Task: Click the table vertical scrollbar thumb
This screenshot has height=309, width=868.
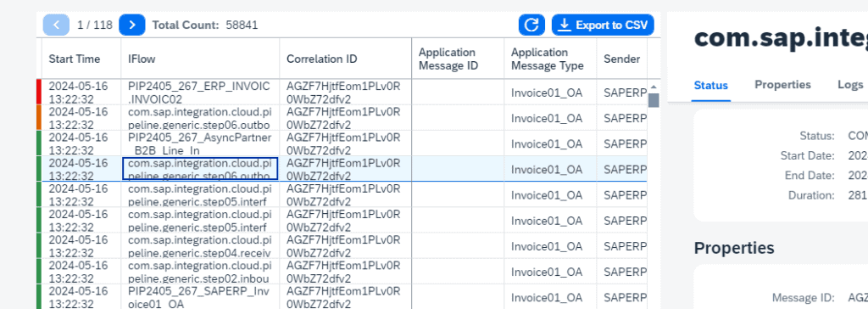Action: coord(654,100)
